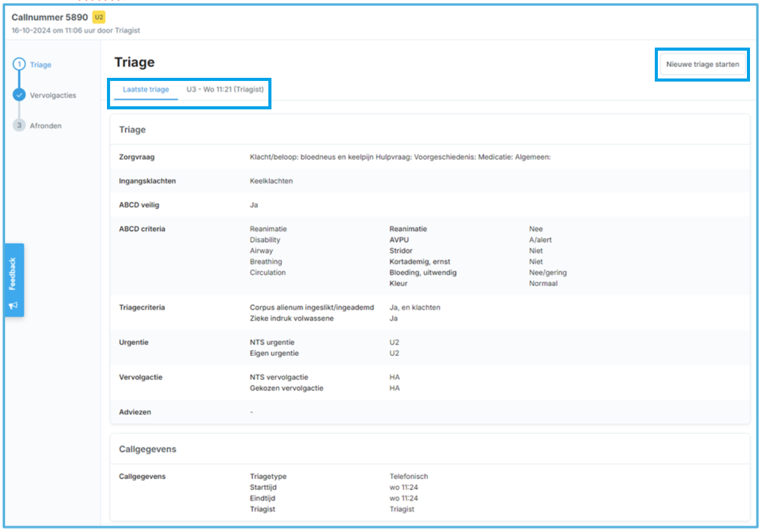Image resolution: width=763 pixels, height=532 pixels.
Task: Click the megaphone icon on the Feedback tab
Action: point(14,305)
